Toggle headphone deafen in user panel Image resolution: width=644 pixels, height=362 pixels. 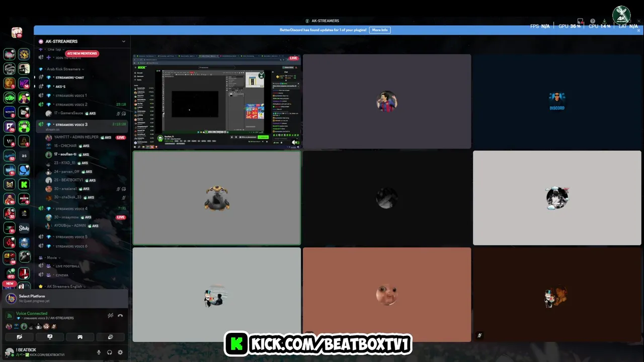(x=110, y=352)
